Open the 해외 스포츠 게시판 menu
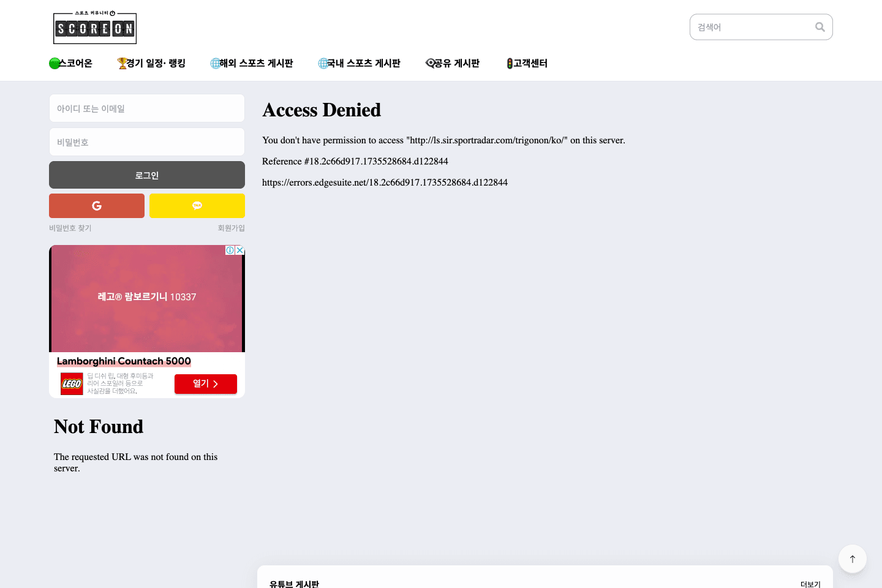This screenshot has width=882, height=588. (252, 63)
